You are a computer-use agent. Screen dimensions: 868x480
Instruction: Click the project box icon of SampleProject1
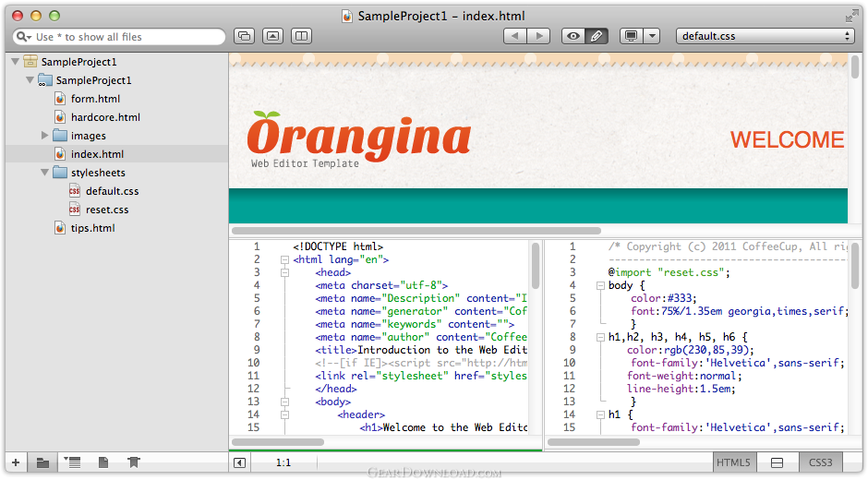point(30,62)
